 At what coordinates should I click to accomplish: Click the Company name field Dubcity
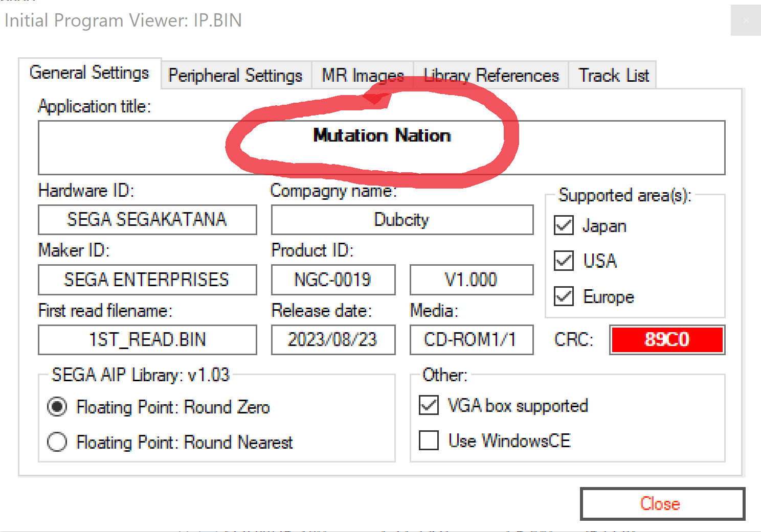[402, 220]
